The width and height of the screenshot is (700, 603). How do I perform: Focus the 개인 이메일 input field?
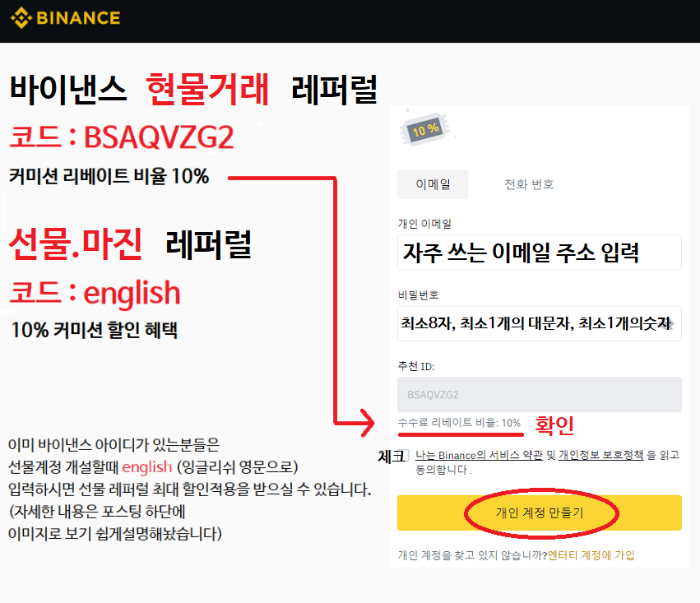click(540, 253)
